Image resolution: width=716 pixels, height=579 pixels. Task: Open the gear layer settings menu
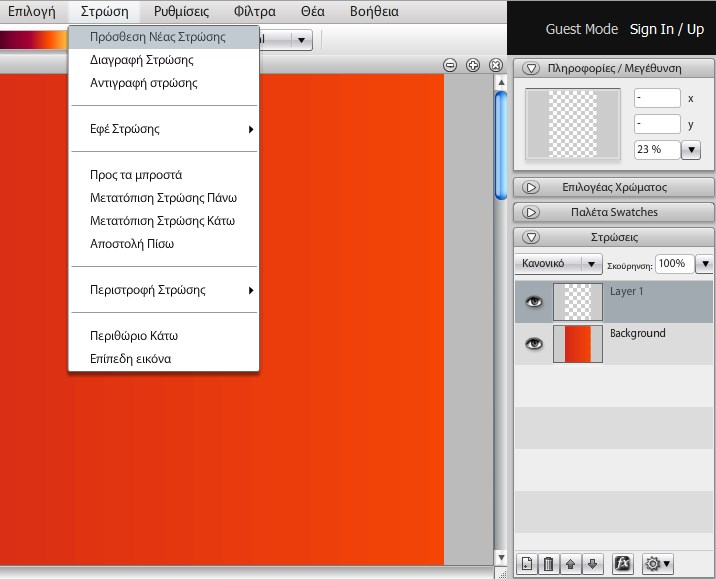click(658, 564)
